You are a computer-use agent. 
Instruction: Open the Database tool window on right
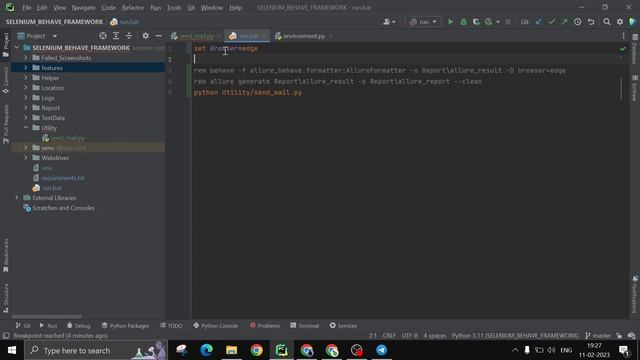(x=635, y=49)
